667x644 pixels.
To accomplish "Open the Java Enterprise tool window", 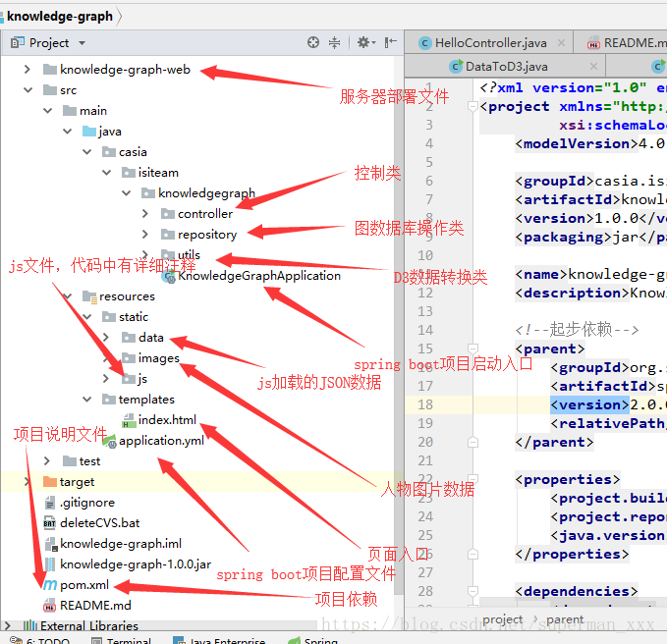I will click(x=219, y=640).
